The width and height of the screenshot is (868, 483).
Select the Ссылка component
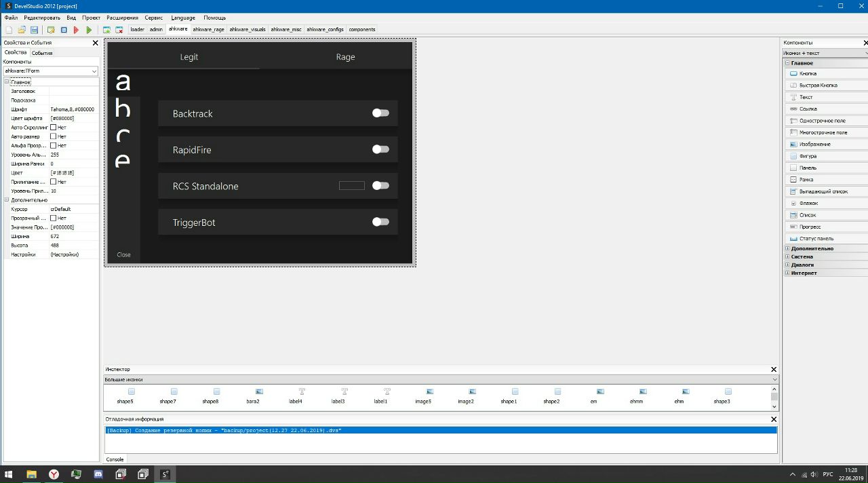pyautogui.click(x=826, y=109)
